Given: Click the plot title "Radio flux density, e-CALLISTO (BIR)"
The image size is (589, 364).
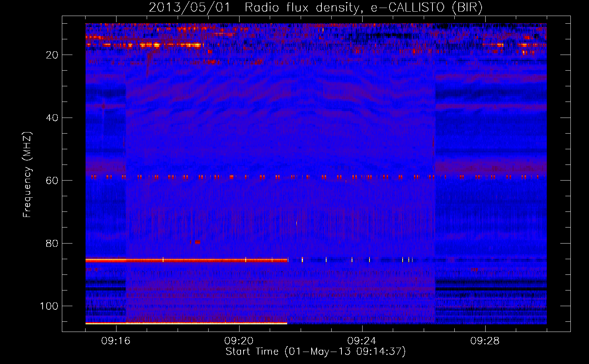Looking at the screenshot, I should point(363,8).
